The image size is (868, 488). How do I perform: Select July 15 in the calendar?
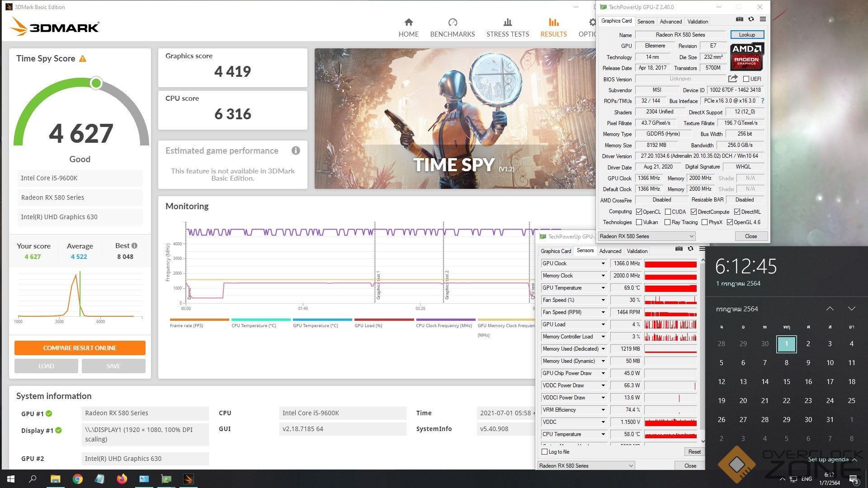786,382
